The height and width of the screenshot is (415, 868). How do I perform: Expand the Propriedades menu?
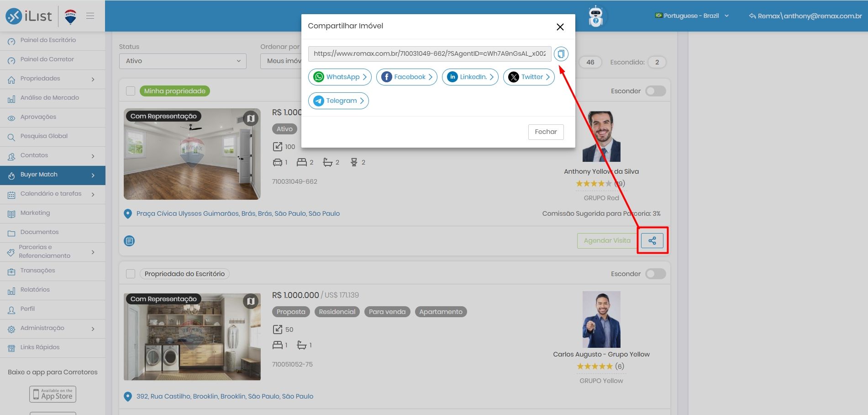click(x=53, y=79)
